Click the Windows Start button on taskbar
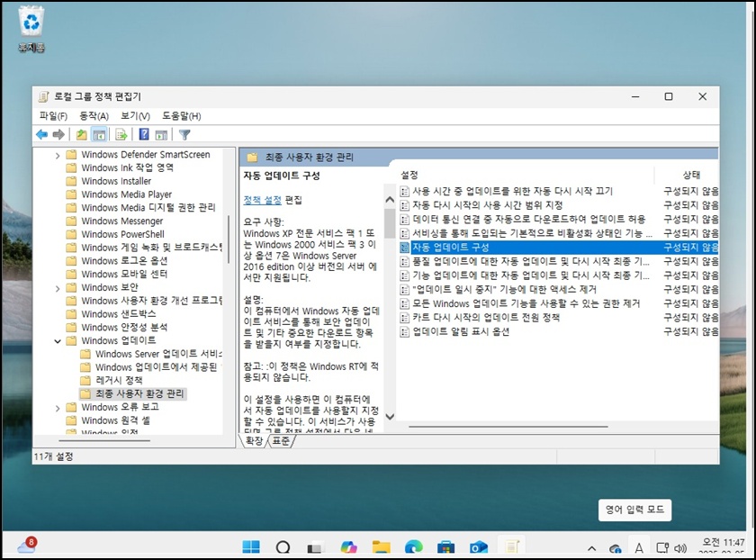 tap(251, 547)
